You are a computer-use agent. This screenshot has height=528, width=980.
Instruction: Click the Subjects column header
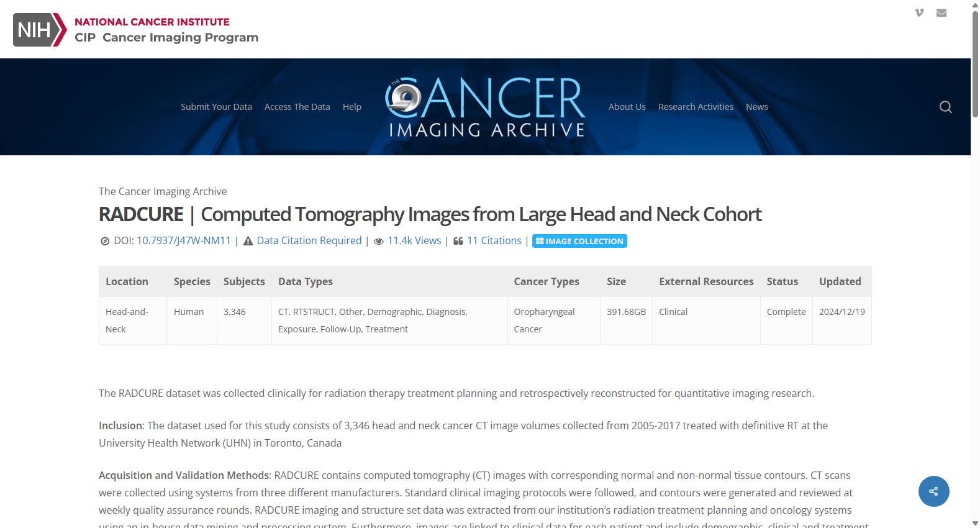244,281
